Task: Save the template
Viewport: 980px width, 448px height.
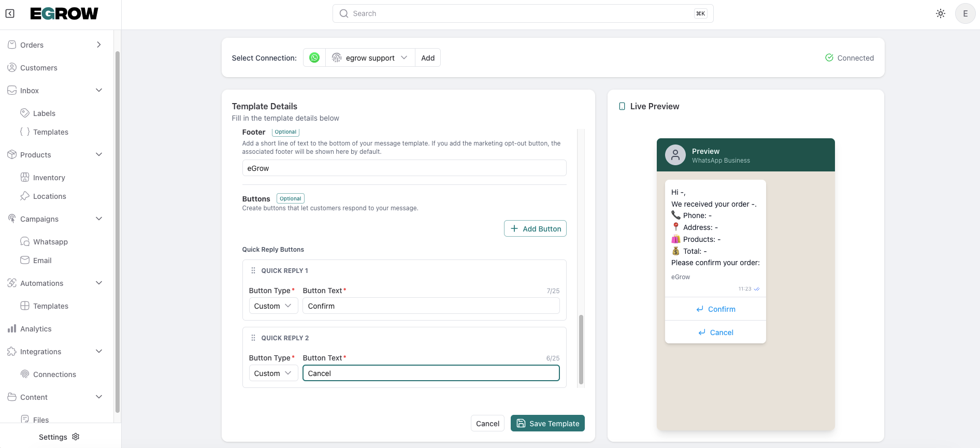Action: [547, 423]
